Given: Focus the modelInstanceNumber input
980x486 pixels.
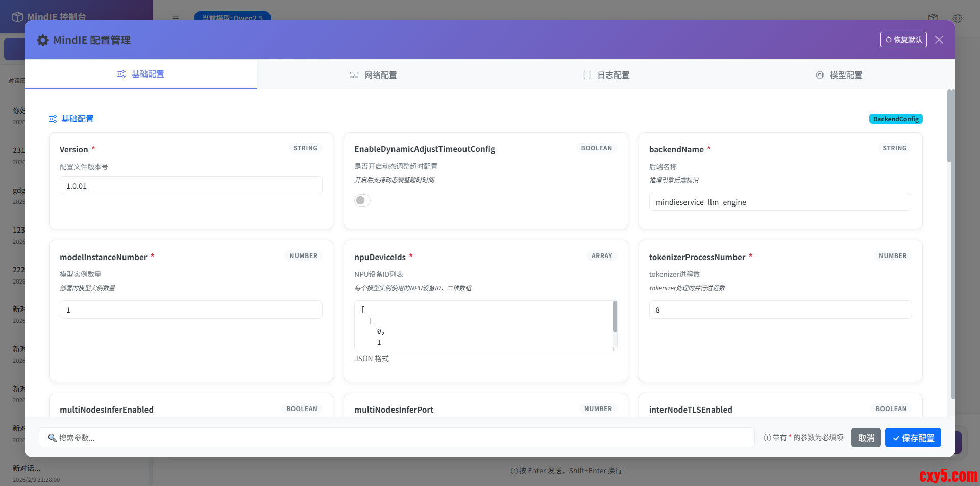Looking at the screenshot, I should [x=191, y=310].
